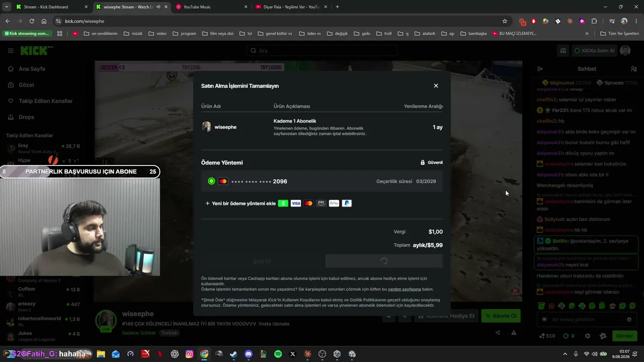Open robertovstheworld's channel in followed list
Image resolution: width=644 pixels, height=362 pixels.
[x=44, y=321]
